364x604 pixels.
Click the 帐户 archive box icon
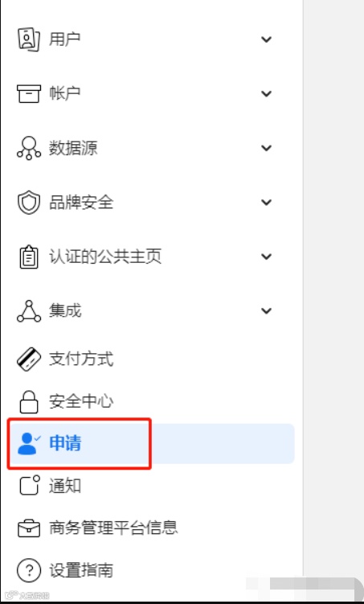click(x=28, y=93)
